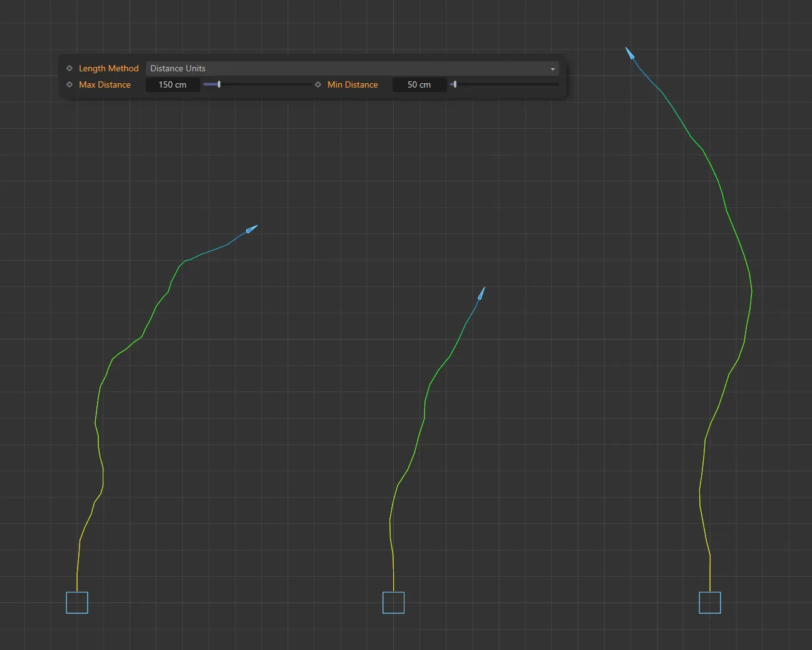812x650 pixels.
Task: Click the Max Distance label
Action: (x=105, y=84)
